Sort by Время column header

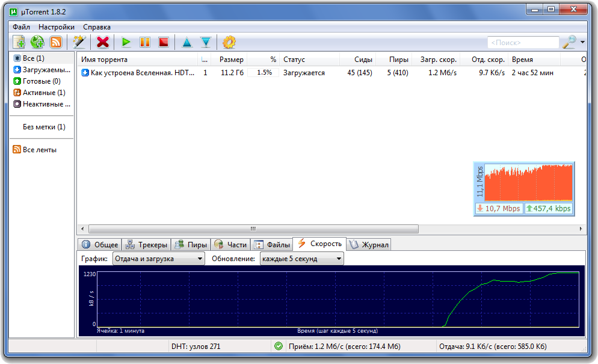pos(534,60)
